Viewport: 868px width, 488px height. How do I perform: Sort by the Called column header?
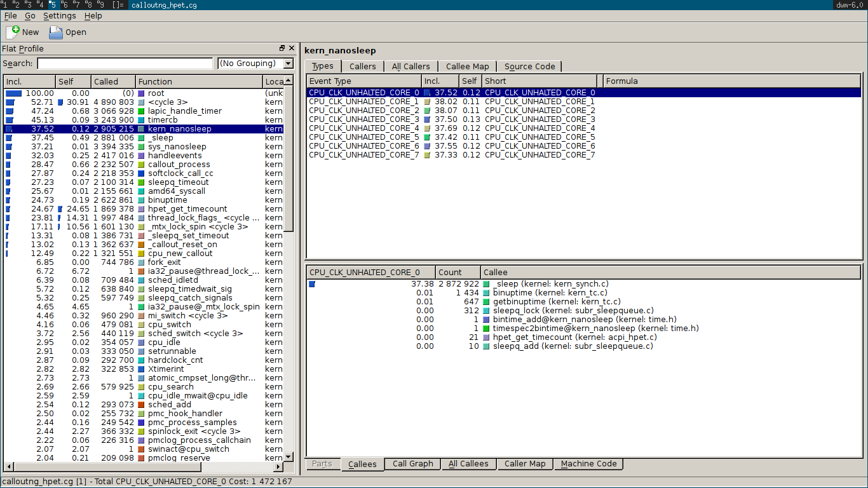(x=106, y=81)
